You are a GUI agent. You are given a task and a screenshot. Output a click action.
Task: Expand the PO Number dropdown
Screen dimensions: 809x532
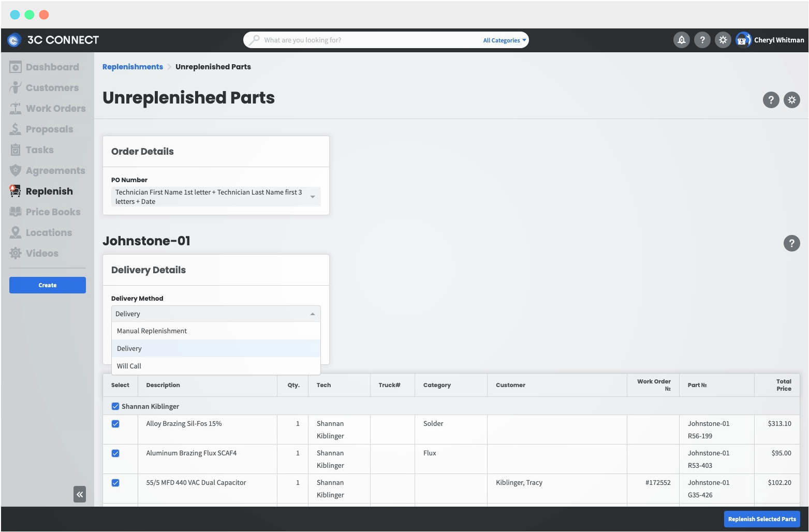click(x=312, y=197)
